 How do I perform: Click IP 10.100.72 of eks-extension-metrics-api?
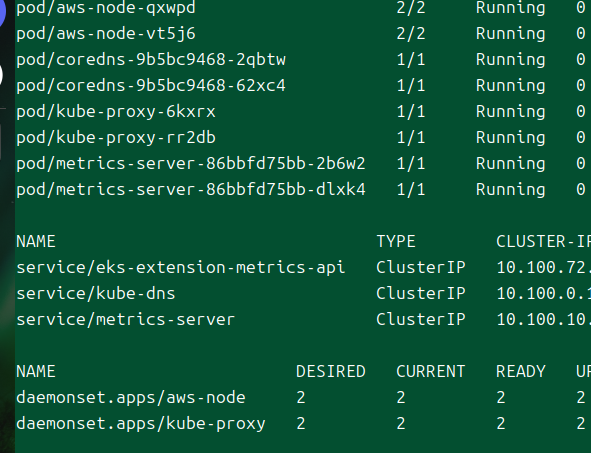click(544, 268)
